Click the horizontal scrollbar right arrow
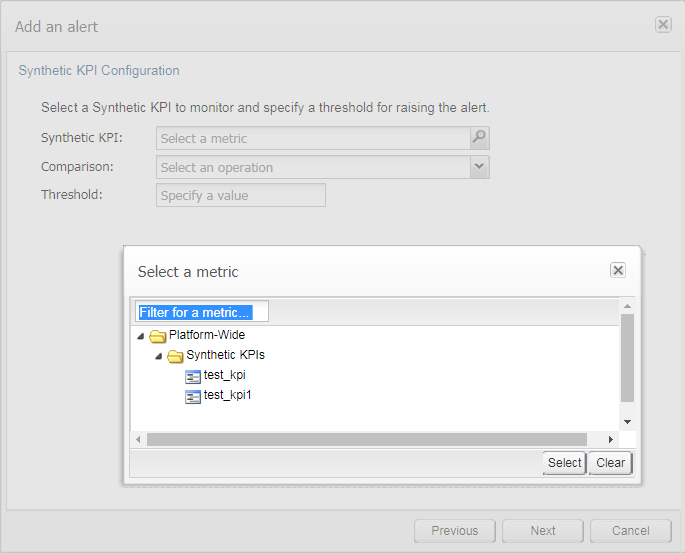Viewport: 685px width, 554px height. click(x=610, y=439)
